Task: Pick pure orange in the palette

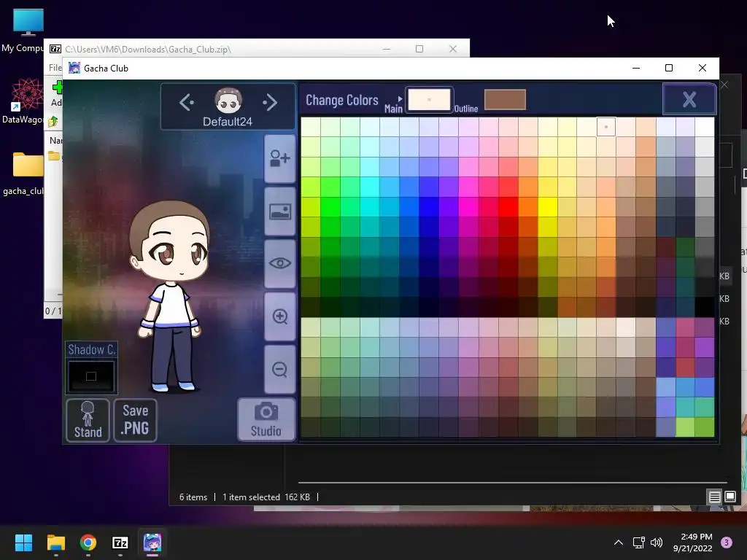Action: (x=528, y=206)
